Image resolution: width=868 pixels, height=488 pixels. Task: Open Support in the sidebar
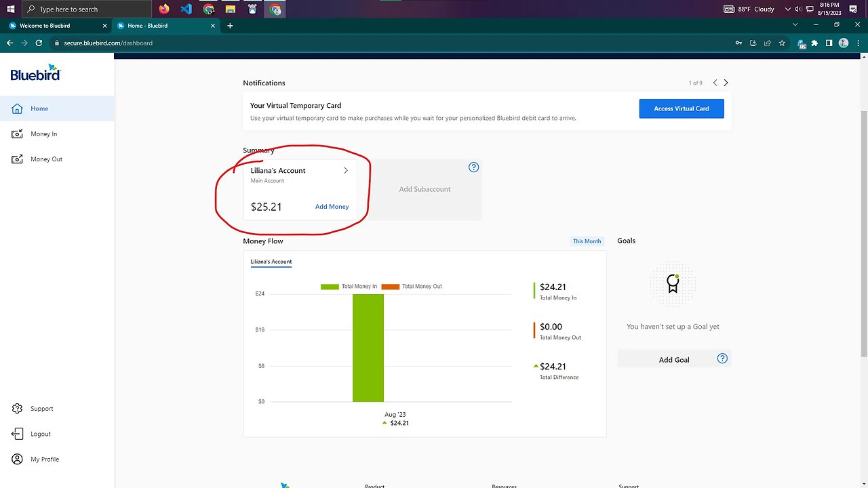coord(41,409)
